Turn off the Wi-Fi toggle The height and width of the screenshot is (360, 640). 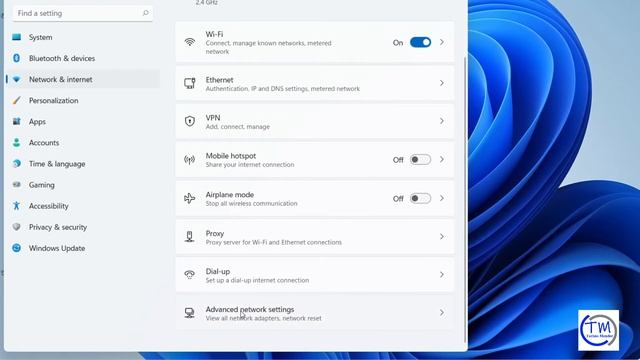420,42
